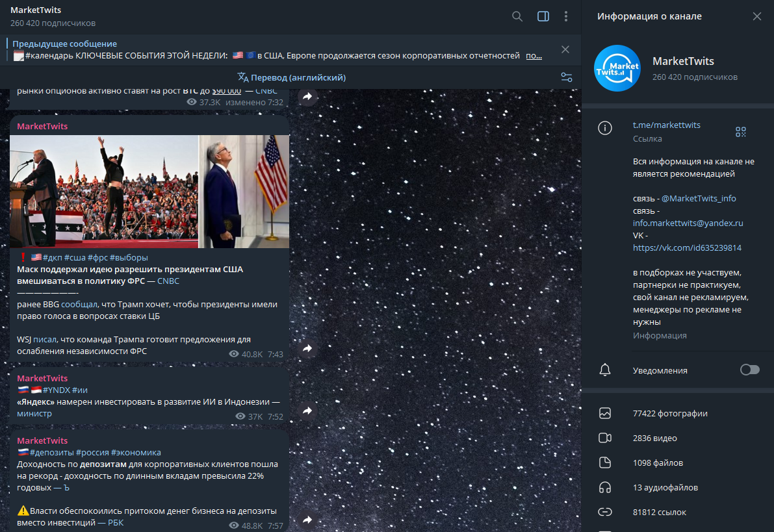Image resolution: width=774 pixels, height=532 pixels.
Task: Copy the t.me/markettwits link
Action: [x=666, y=125]
